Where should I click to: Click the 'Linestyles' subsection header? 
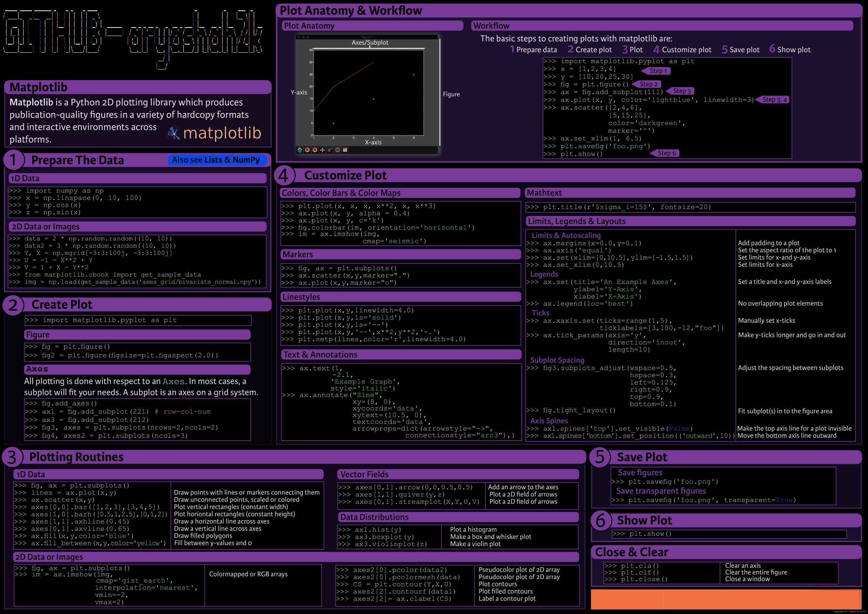coord(401,297)
